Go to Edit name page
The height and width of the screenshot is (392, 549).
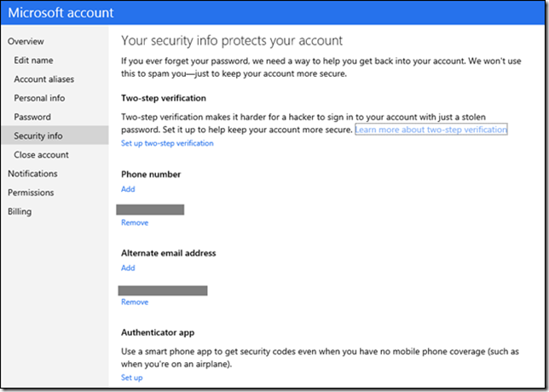click(33, 61)
